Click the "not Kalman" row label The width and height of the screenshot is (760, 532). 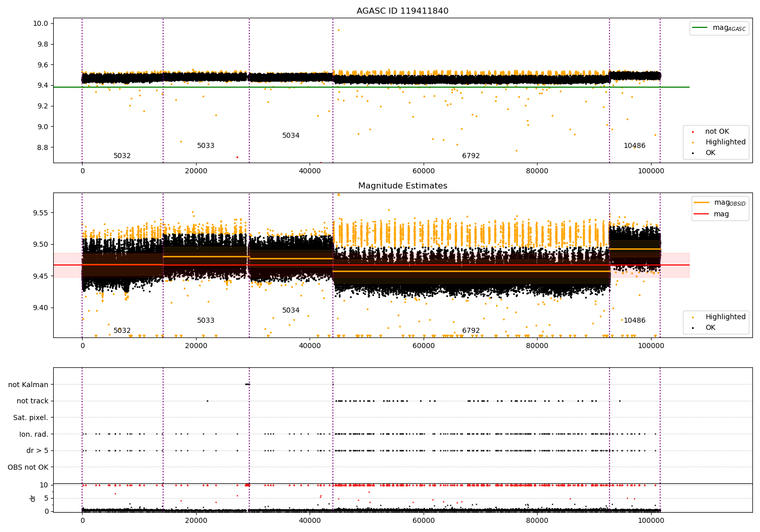28,385
